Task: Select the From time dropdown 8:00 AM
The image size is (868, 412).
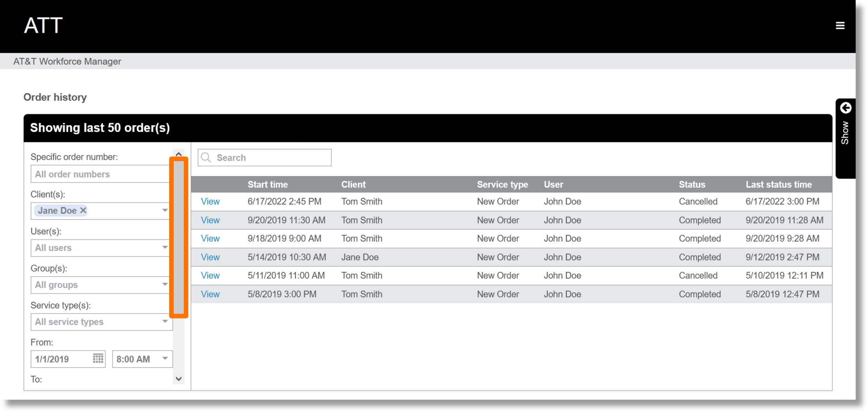Action: 141,359
